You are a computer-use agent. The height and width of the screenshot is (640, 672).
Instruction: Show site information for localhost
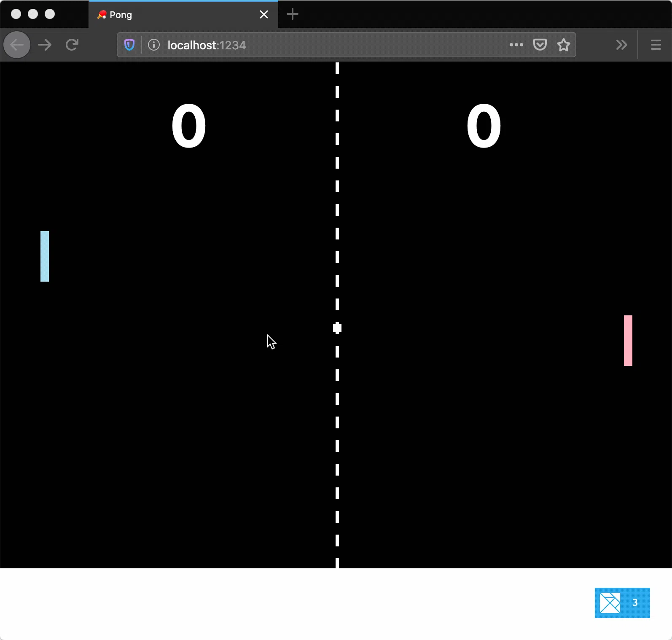(154, 45)
